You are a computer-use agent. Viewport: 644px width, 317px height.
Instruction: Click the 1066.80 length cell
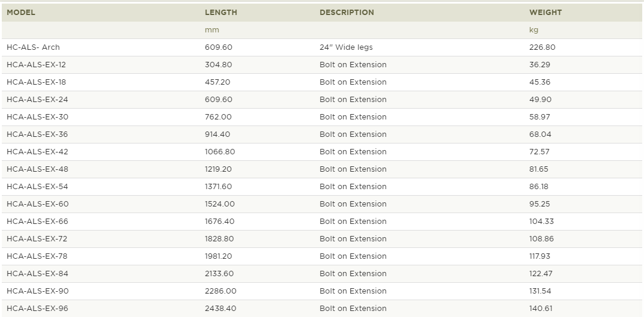click(220, 152)
